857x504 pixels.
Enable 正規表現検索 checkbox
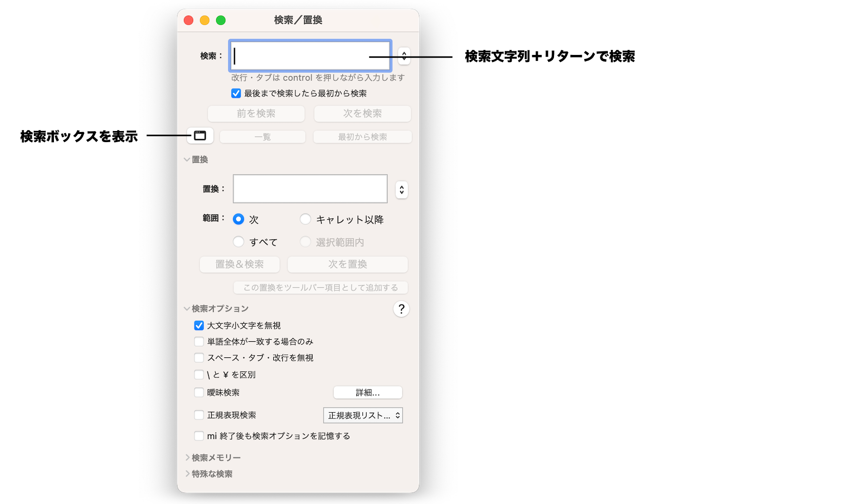[199, 415]
